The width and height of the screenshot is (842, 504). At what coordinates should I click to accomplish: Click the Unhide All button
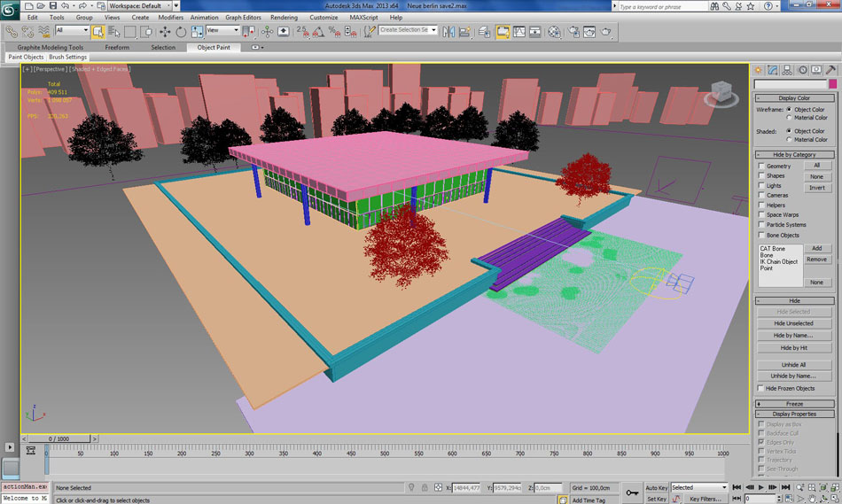(793, 364)
